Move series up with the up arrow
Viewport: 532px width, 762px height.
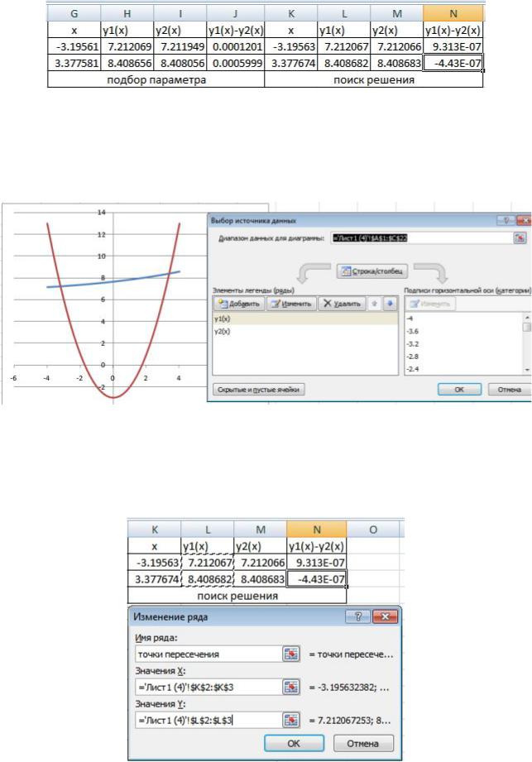(x=375, y=304)
